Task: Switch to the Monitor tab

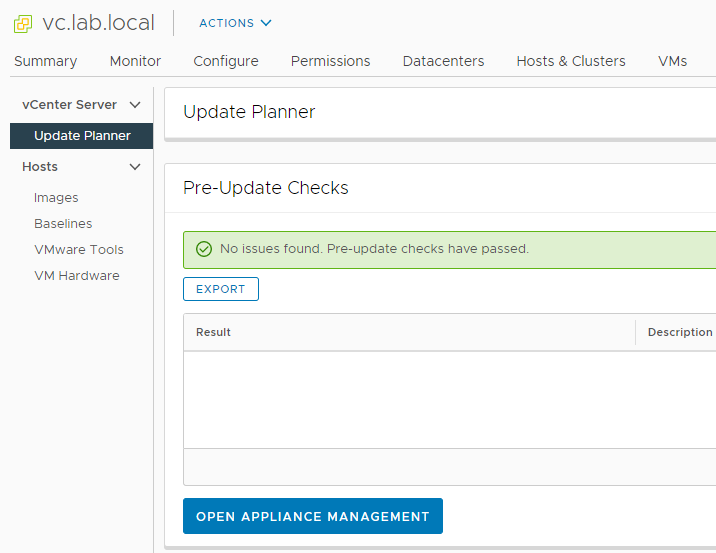Action: pos(135,61)
